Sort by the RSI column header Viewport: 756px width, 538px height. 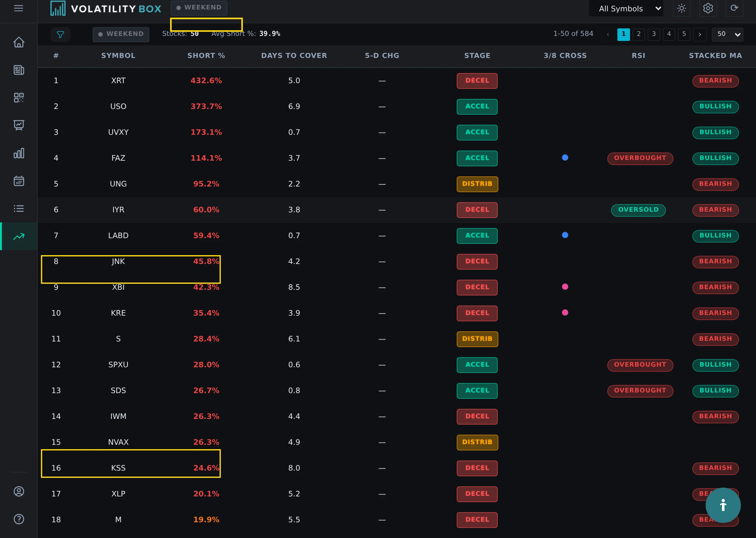pyautogui.click(x=639, y=56)
